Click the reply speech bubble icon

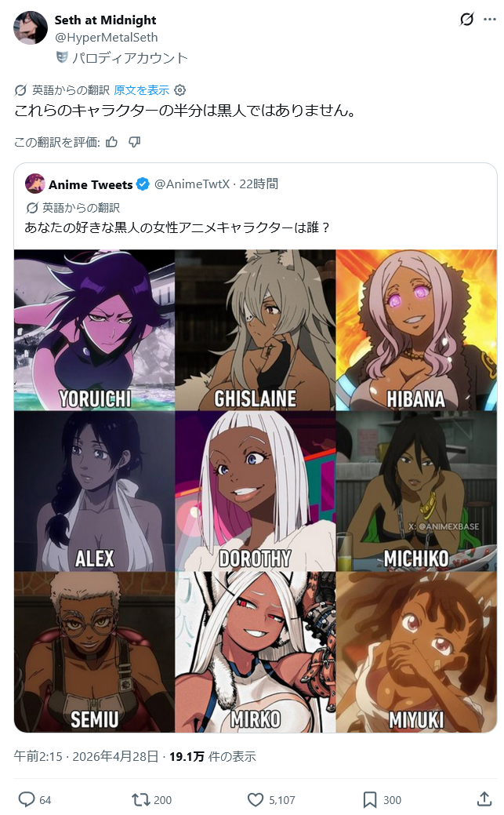click(27, 799)
